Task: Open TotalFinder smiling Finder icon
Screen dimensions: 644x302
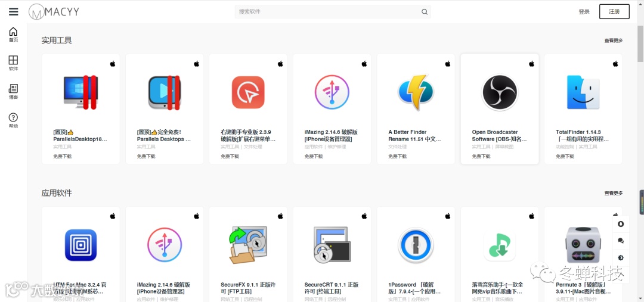Action: coord(583,92)
